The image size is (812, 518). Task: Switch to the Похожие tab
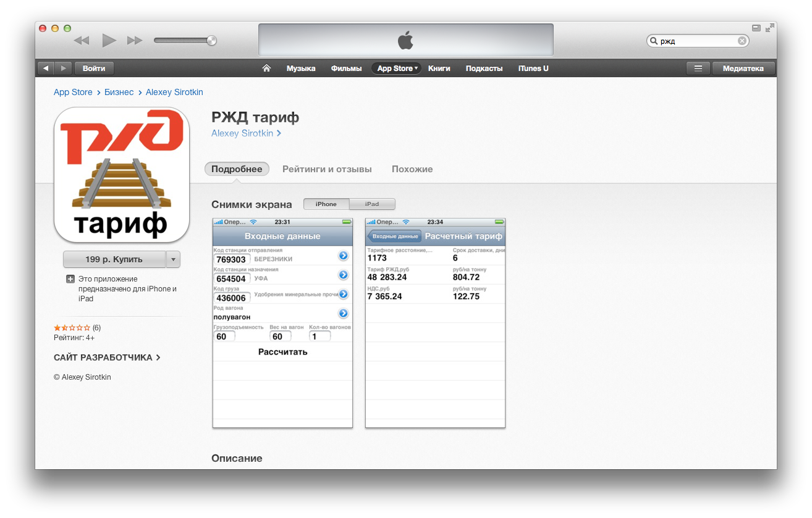click(412, 169)
